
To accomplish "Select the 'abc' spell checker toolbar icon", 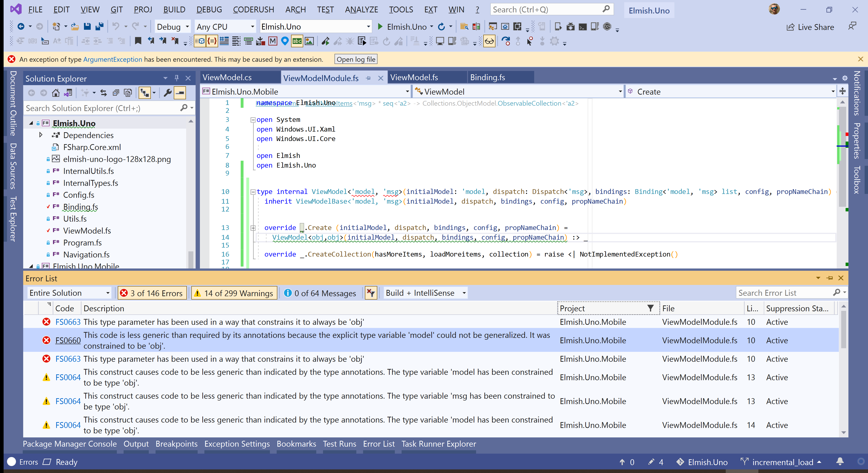I will [297, 41].
